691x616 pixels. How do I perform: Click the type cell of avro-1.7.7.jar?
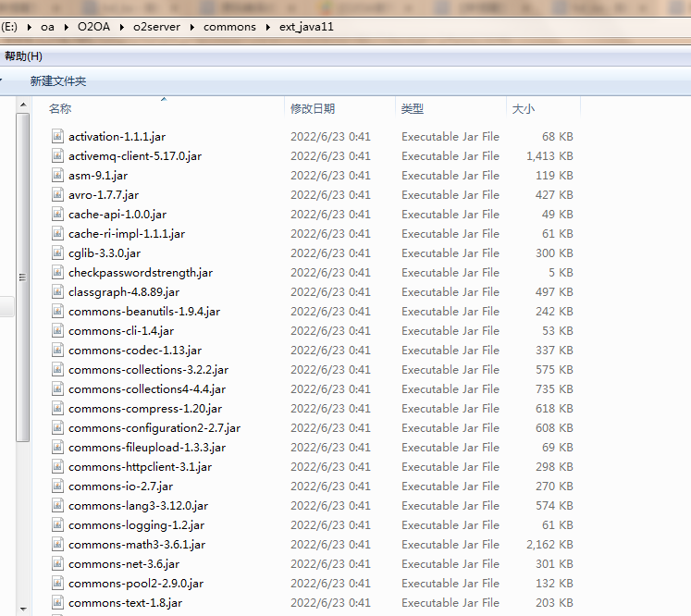tap(450, 195)
